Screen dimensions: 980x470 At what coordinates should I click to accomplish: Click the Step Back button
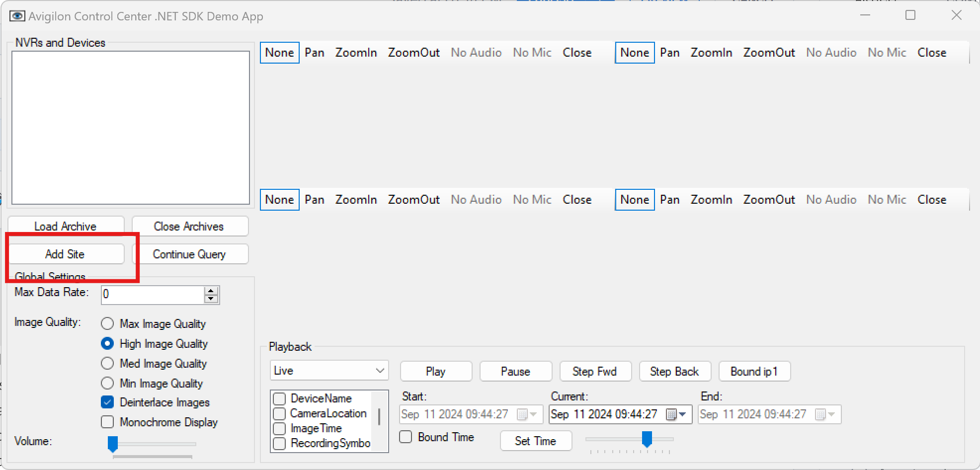point(675,371)
